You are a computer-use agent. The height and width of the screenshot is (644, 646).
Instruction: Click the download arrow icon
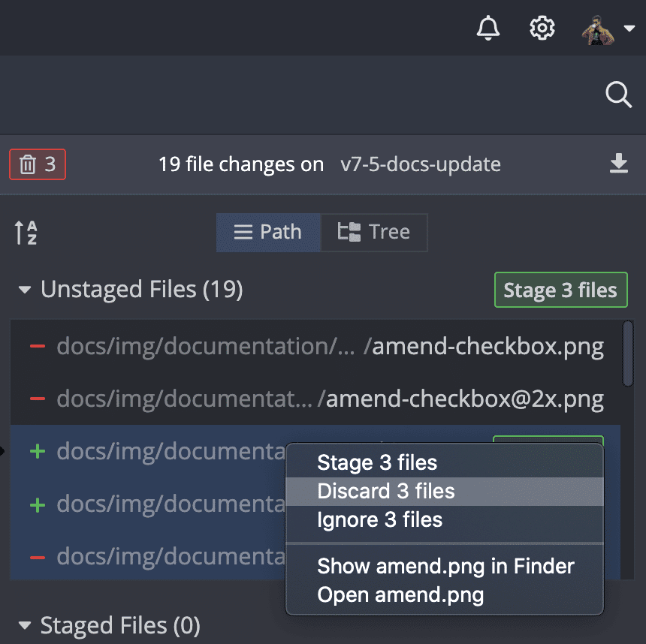[618, 164]
